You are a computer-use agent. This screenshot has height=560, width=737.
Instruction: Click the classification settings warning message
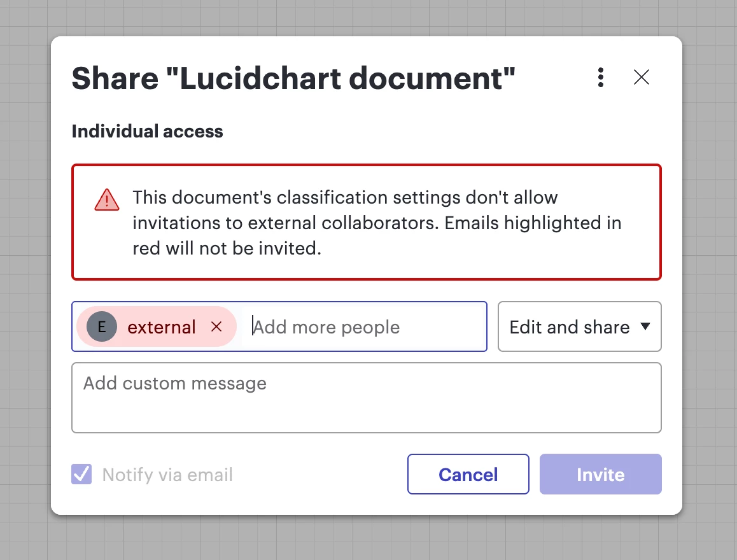pyautogui.click(x=377, y=223)
